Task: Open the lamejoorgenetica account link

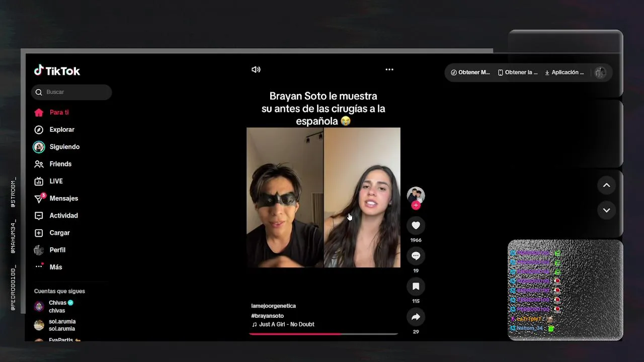Action: [273, 306]
